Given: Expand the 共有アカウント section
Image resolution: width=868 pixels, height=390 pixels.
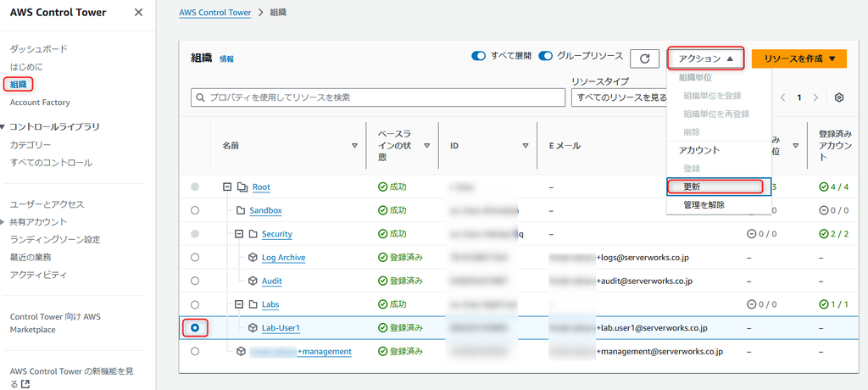Looking at the screenshot, I should 4,222.
